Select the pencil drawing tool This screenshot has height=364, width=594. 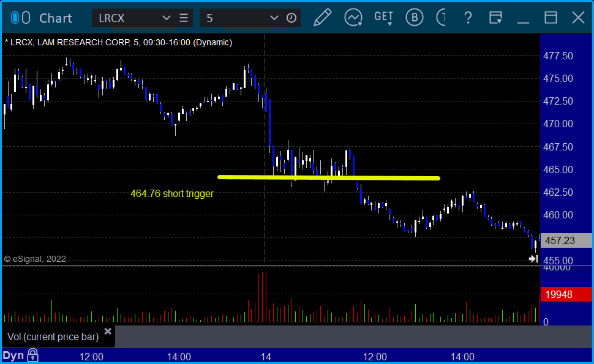coord(323,17)
